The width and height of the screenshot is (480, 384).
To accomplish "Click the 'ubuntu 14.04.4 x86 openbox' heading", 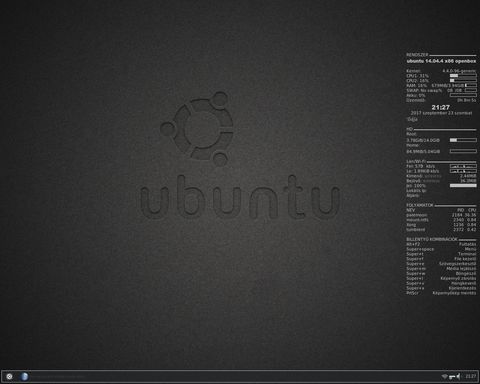I will pos(441,61).
